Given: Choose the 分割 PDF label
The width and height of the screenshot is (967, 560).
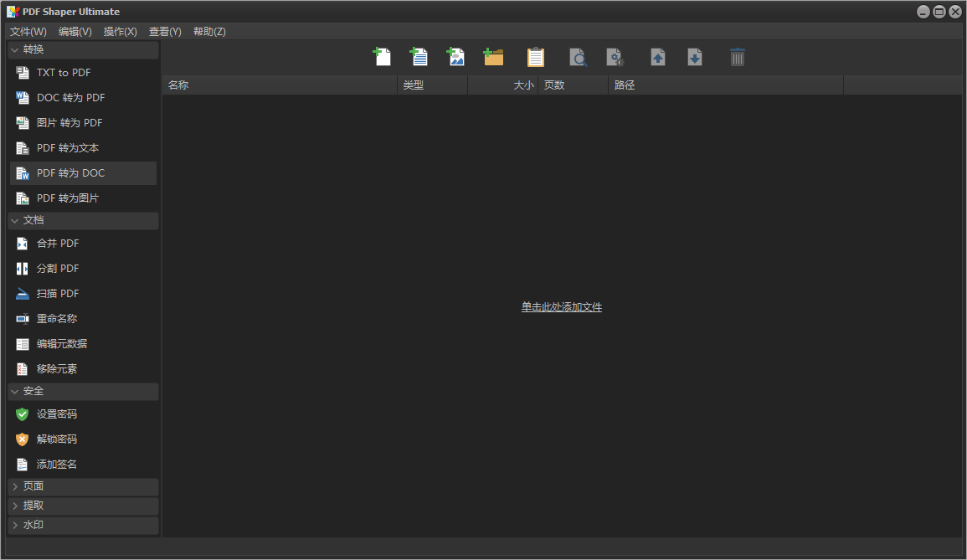Looking at the screenshot, I should tap(58, 269).
